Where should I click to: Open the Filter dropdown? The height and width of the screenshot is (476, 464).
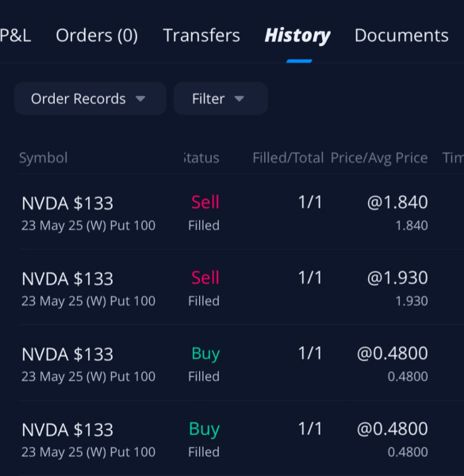point(220,98)
